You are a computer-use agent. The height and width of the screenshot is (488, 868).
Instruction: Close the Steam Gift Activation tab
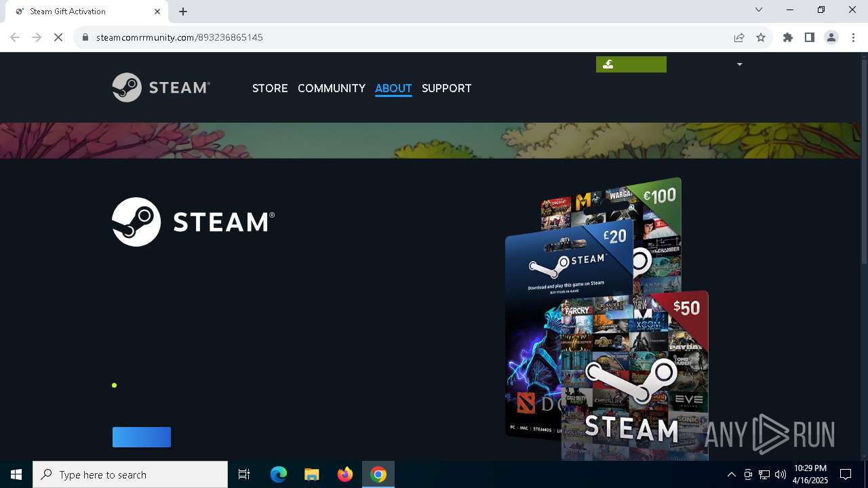pyautogui.click(x=157, y=12)
